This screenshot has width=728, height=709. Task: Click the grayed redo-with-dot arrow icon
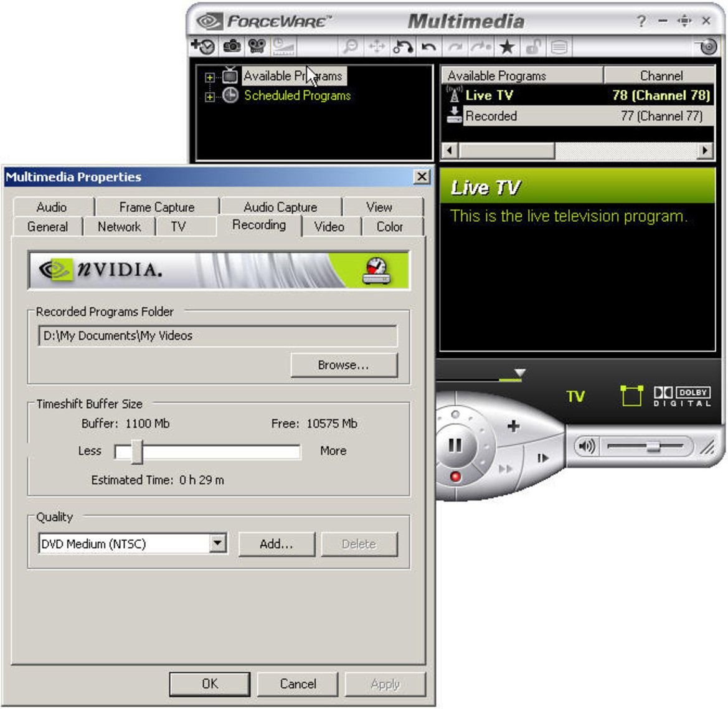481,47
